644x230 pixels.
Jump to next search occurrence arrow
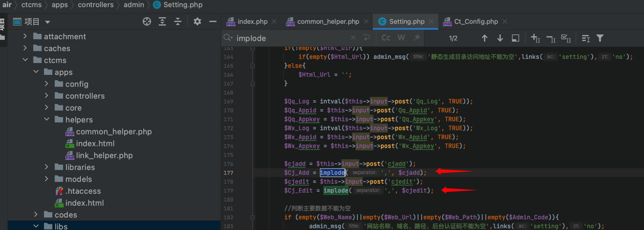tap(500, 38)
